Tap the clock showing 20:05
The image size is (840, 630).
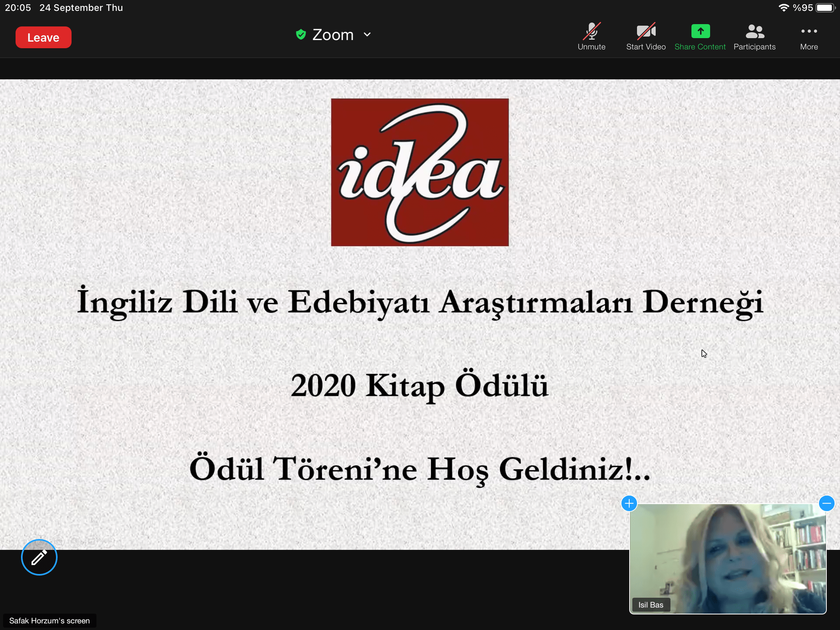coord(18,8)
